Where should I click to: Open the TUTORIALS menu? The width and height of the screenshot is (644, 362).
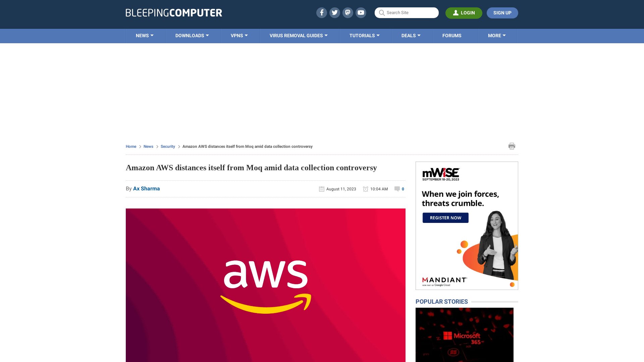click(x=364, y=35)
